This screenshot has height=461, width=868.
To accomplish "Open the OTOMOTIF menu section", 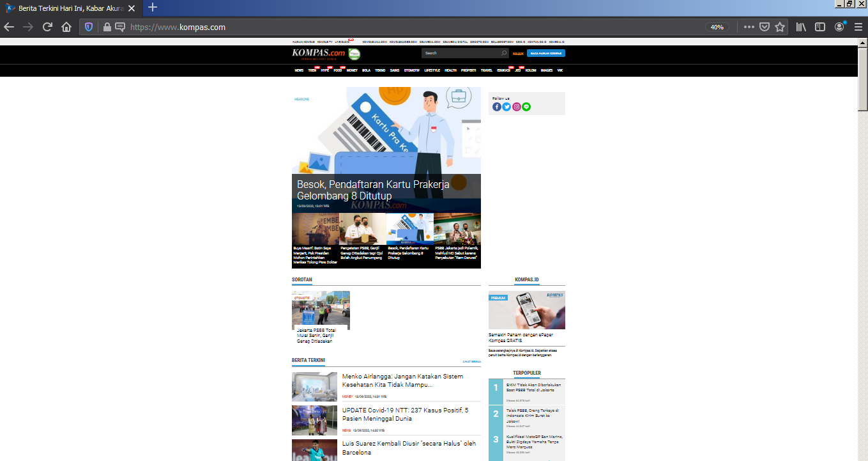I will click(x=412, y=70).
